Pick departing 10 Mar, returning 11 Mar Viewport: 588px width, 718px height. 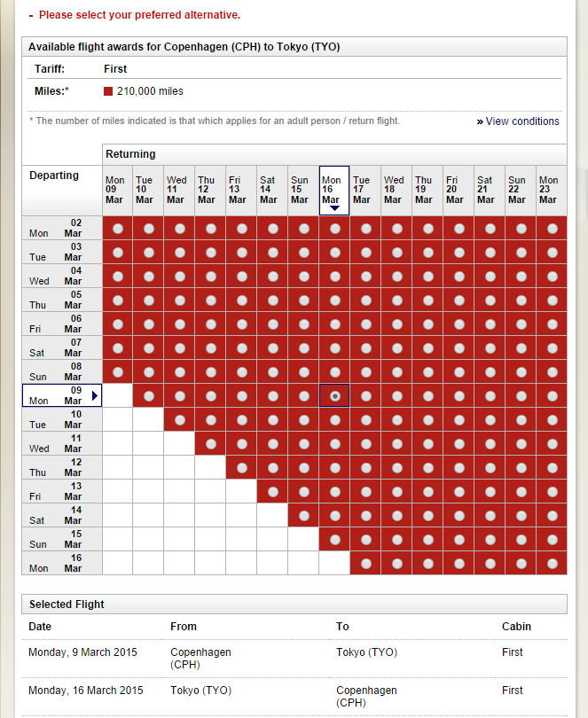(179, 419)
